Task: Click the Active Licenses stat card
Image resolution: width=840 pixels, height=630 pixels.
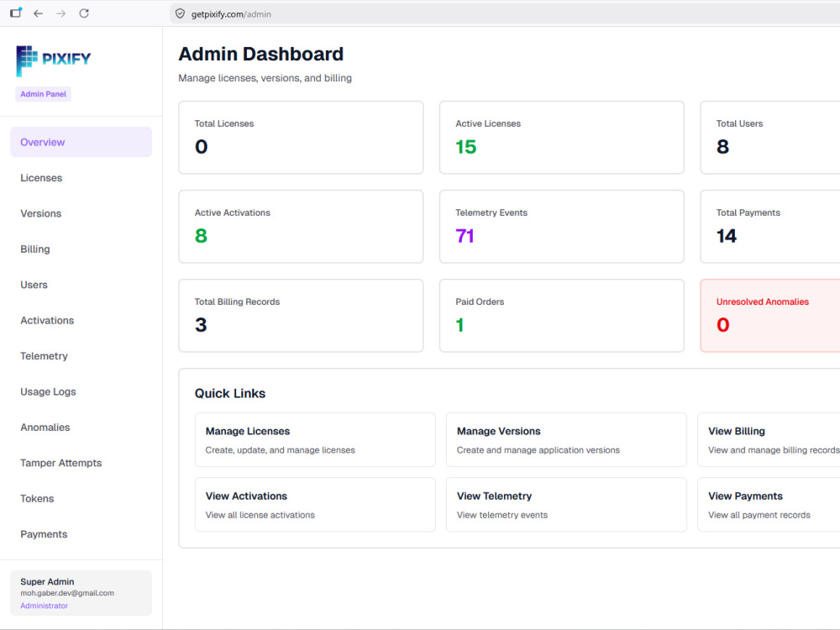Action: [x=561, y=138]
